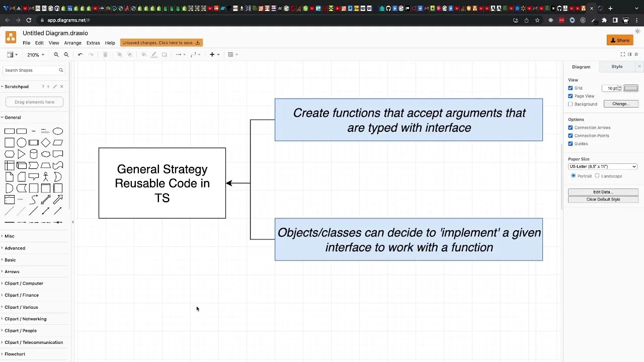Screen dimensions: 644x362
Task: Expand the Advanced shapes section
Action: point(34,248)
